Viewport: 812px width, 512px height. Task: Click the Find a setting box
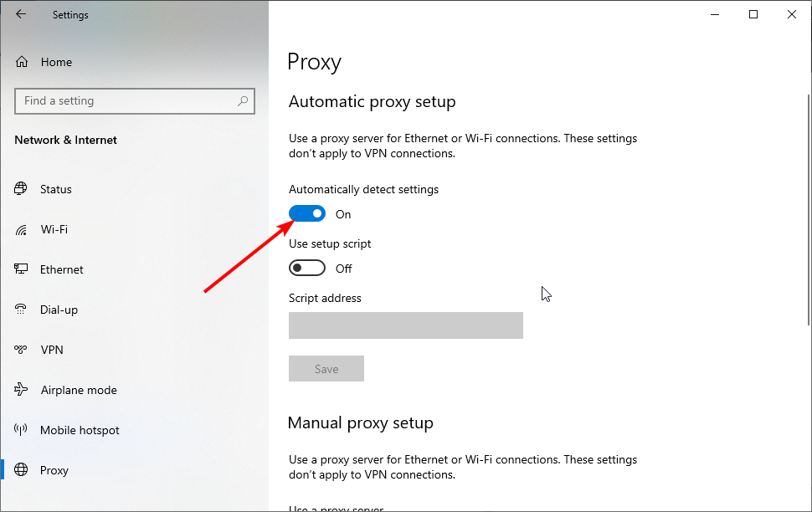(x=135, y=101)
